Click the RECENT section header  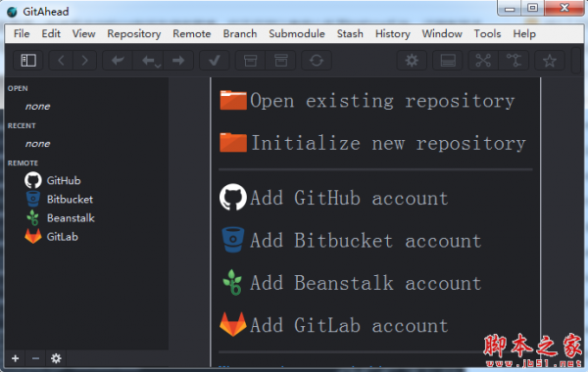point(22,126)
